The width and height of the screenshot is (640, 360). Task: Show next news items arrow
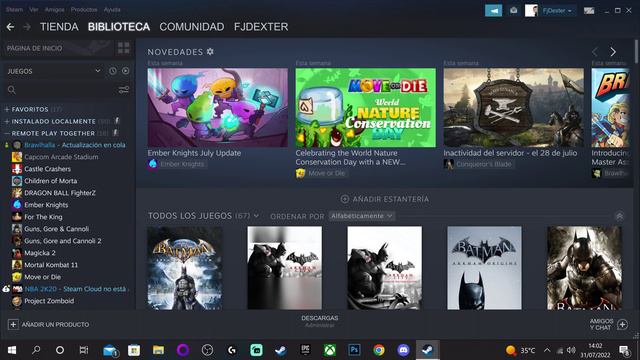[613, 52]
